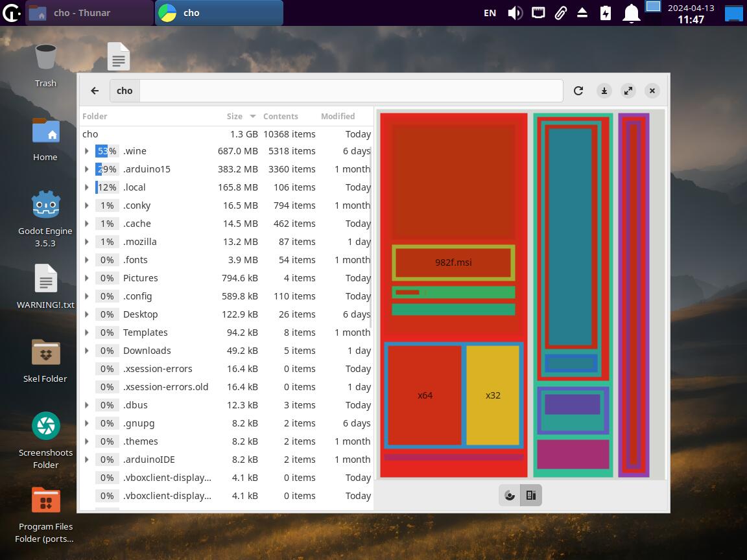Switch to rings chart view
The height and width of the screenshot is (560, 747).
(510, 496)
